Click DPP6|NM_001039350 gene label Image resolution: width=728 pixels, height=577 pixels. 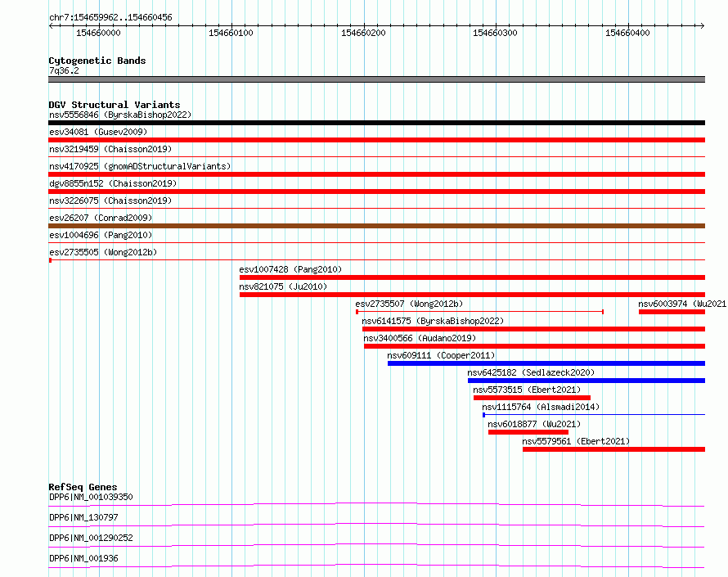click(91, 497)
